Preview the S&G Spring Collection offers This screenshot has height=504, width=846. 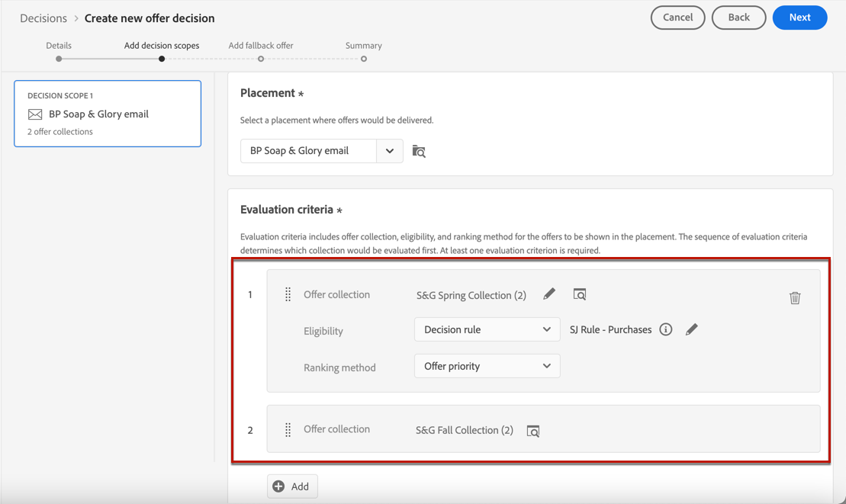point(580,294)
